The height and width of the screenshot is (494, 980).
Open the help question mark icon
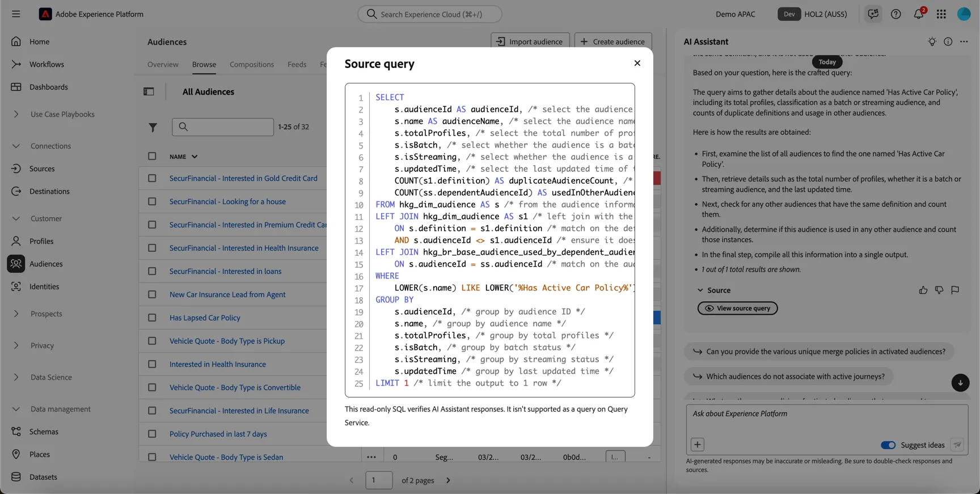(896, 14)
